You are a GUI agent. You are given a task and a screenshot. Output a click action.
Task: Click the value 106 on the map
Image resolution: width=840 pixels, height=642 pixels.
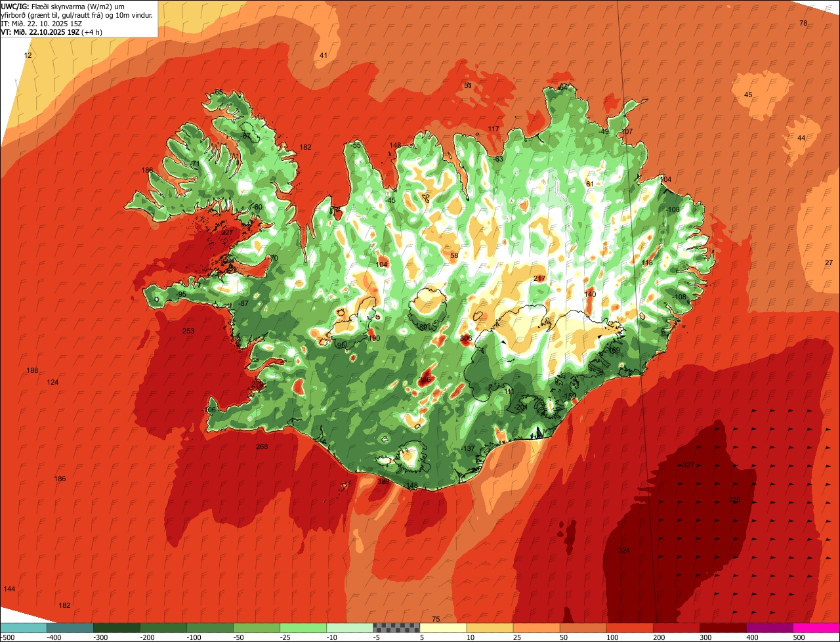[x=210, y=410]
